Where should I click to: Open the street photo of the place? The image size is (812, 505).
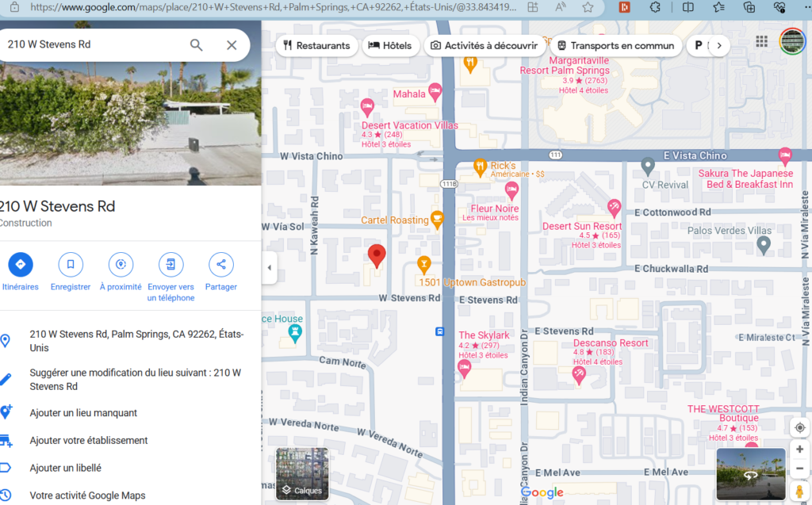(131, 123)
